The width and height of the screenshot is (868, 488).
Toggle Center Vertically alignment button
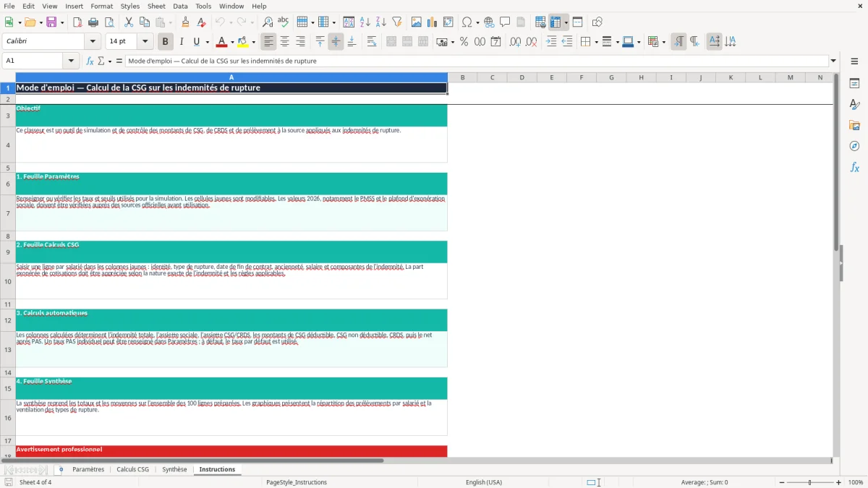(x=336, y=42)
